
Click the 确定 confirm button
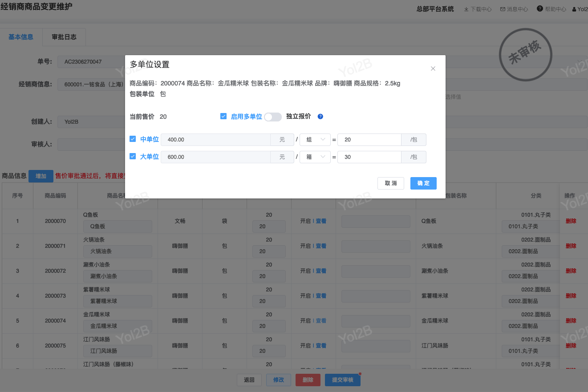(x=423, y=183)
